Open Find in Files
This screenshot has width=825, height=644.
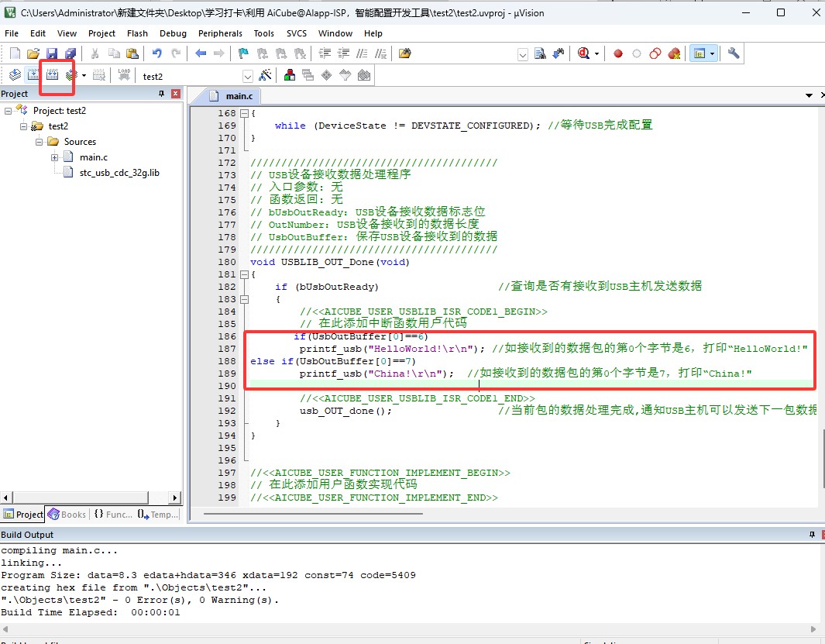pyautogui.click(x=404, y=53)
